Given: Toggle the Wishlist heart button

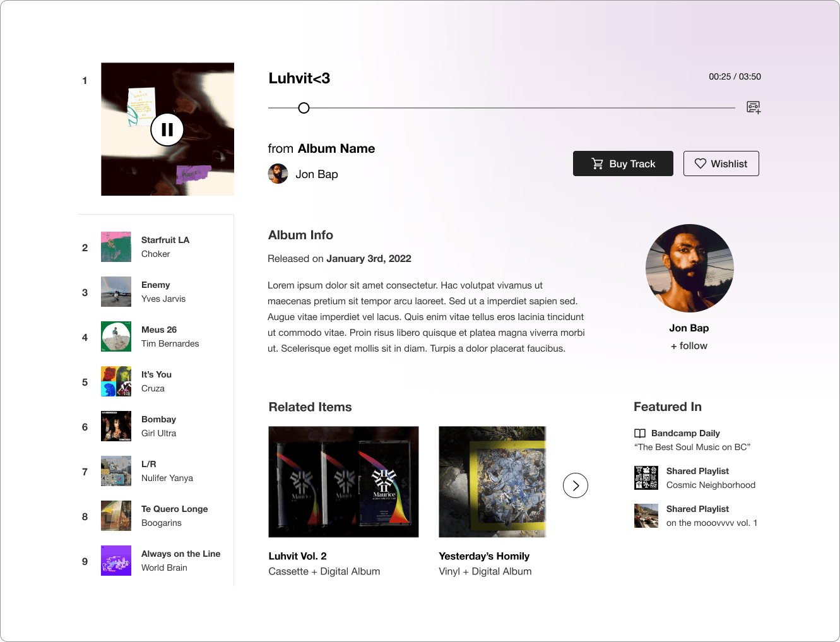Looking at the screenshot, I should coord(721,163).
